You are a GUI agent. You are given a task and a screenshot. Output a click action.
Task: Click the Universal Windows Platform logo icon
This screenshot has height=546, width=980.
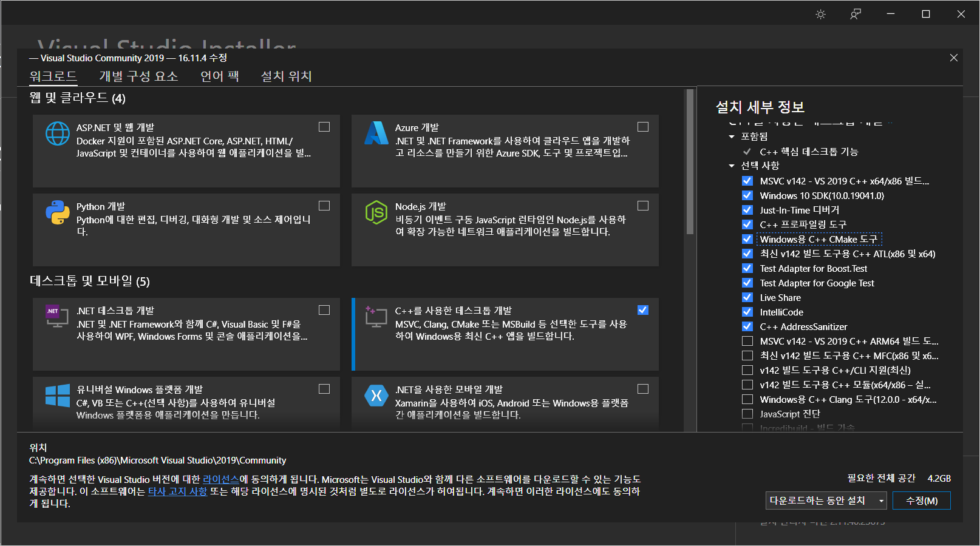point(58,396)
